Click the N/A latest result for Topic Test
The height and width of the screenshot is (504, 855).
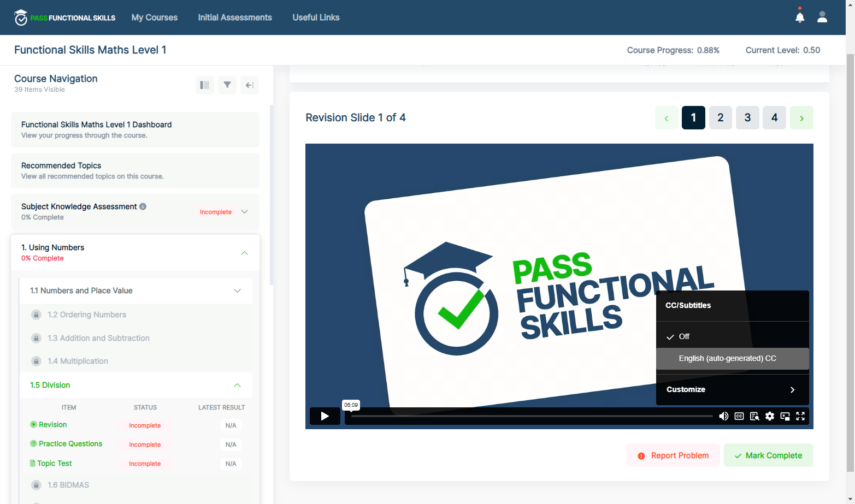[231, 464]
